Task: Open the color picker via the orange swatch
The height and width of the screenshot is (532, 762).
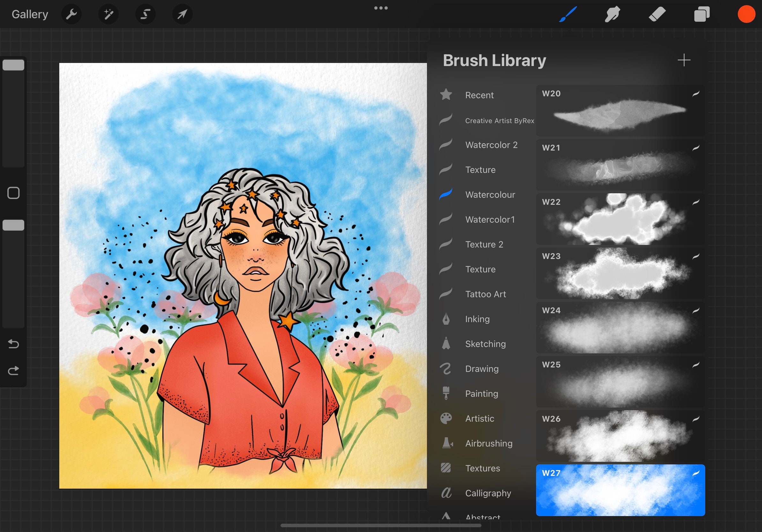Action: click(x=746, y=14)
